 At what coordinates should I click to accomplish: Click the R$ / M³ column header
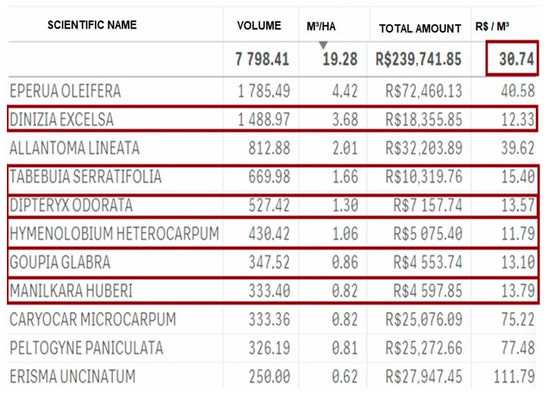(x=492, y=26)
